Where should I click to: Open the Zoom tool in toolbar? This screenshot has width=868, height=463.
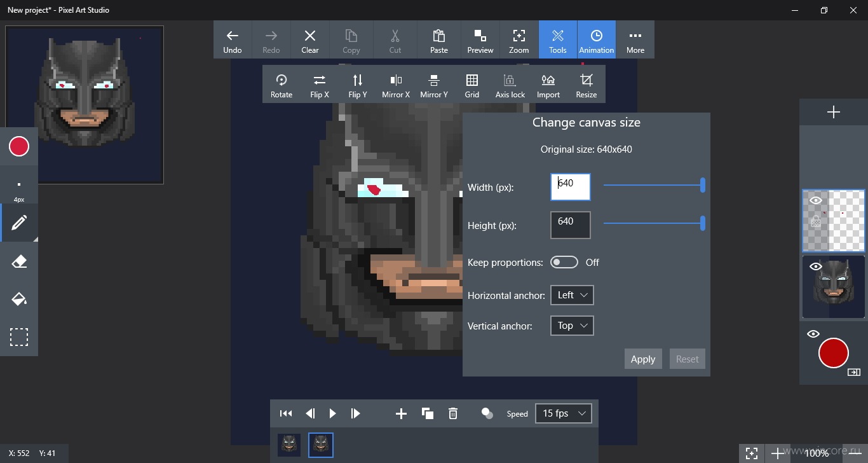(x=519, y=40)
